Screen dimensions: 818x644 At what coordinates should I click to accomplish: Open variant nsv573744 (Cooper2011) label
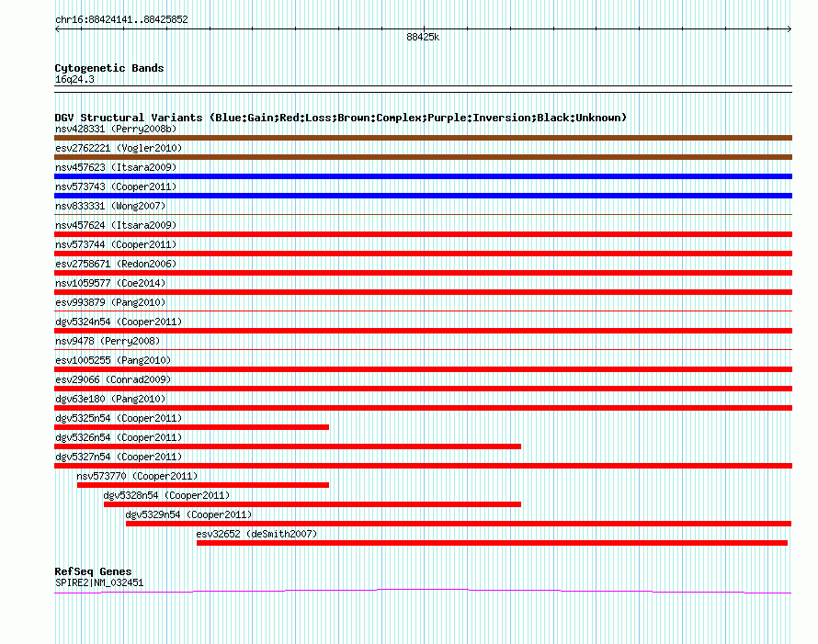point(116,244)
